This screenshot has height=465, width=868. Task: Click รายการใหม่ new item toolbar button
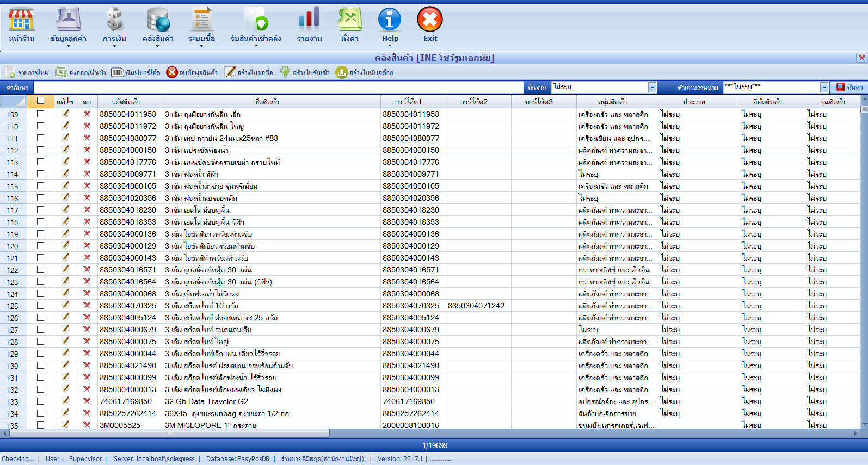point(27,72)
